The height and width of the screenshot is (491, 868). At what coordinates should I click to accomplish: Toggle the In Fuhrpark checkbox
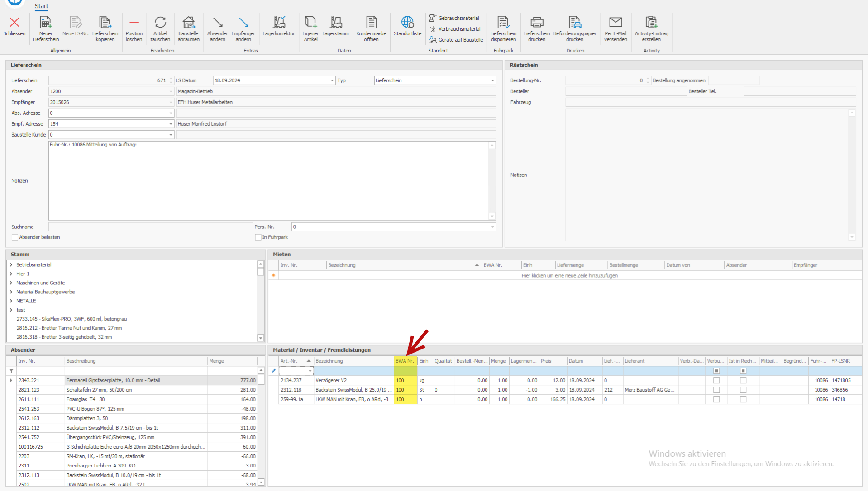258,237
